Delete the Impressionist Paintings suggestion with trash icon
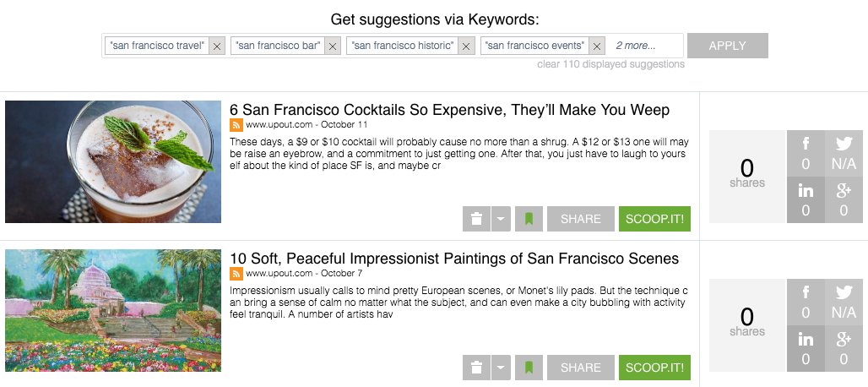Image resolution: width=868 pixels, height=387 pixels. [476, 368]
